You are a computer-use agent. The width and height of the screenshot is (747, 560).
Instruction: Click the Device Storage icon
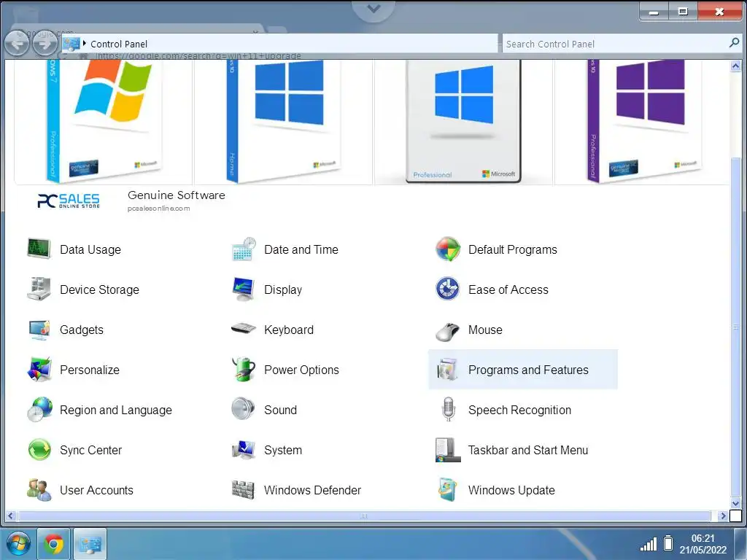coord(39,289)
